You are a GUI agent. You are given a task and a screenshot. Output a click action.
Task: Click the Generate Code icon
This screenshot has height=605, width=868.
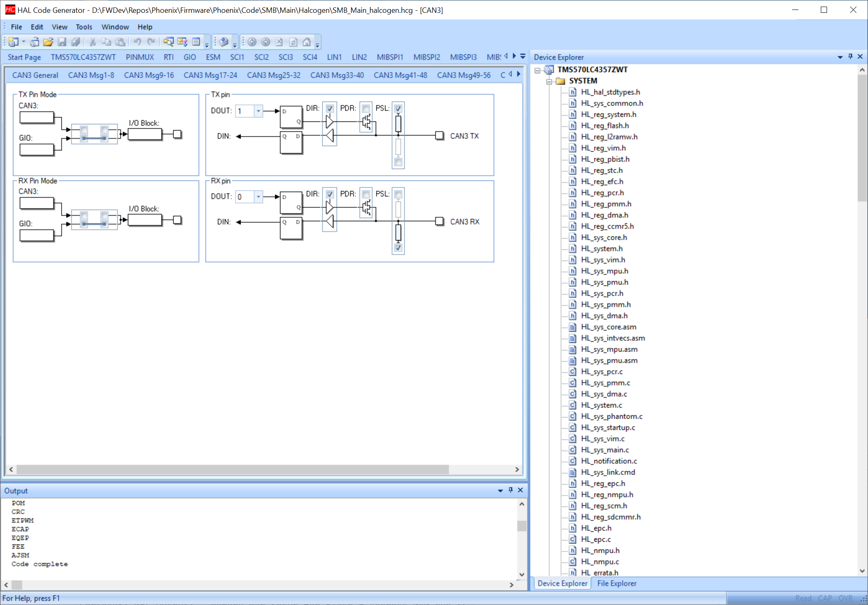tap(224, 42)
